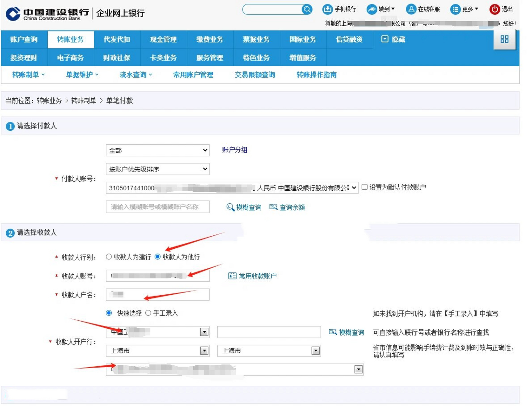Viewport: 532px width, 406px height.
Task: Switch to 账户查询 tab
Action: pyautogui.click(x=24, y=40)
